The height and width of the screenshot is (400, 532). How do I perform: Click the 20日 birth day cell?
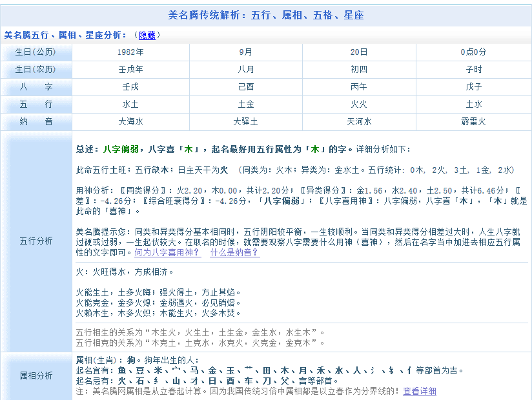coord(359,52)
